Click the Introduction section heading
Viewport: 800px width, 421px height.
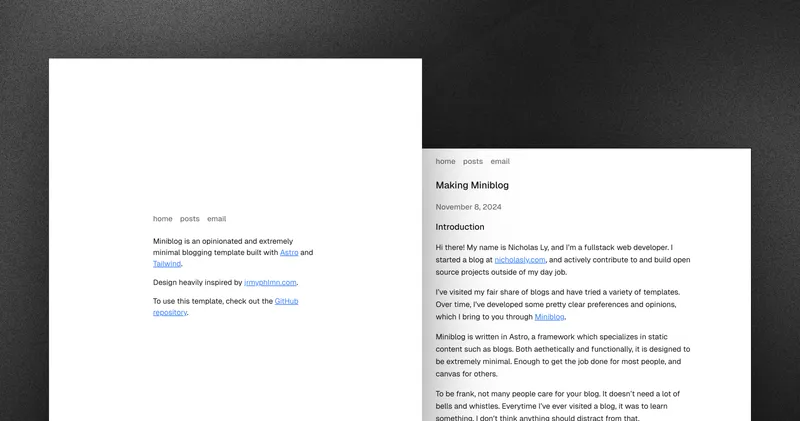coord(460,227)
